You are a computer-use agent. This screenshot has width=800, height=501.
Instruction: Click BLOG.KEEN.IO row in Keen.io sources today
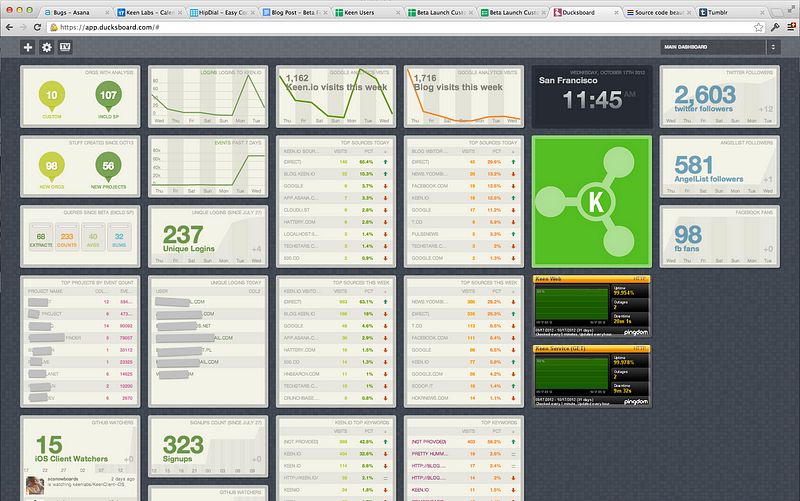[x=336, y=174]
